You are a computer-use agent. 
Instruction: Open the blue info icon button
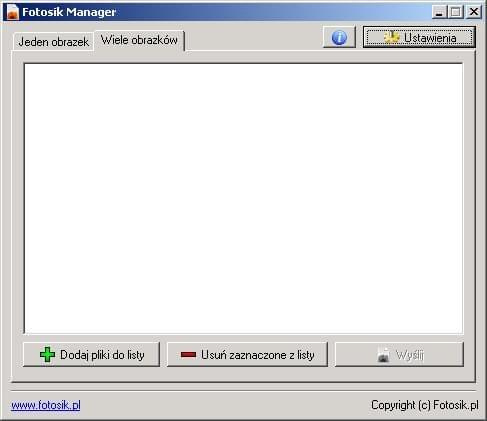pos(339,37)
